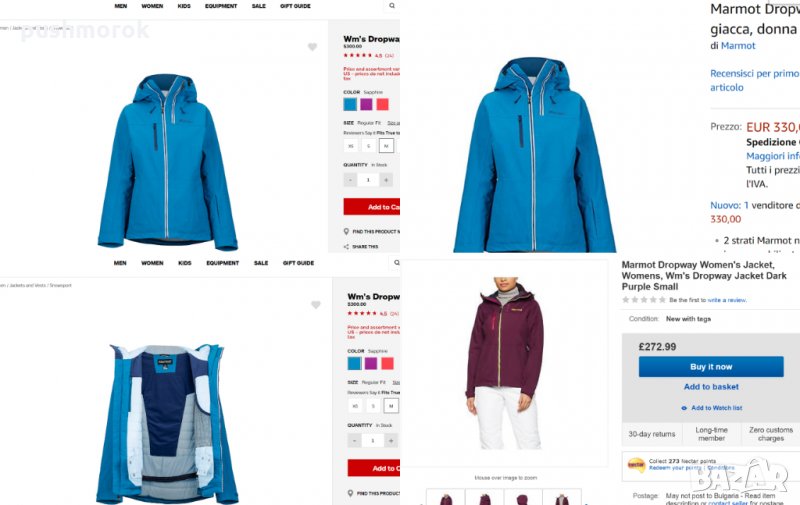Increase quantity with the upper plus button
The image size is (800, 505).
[x=386, y=180]
